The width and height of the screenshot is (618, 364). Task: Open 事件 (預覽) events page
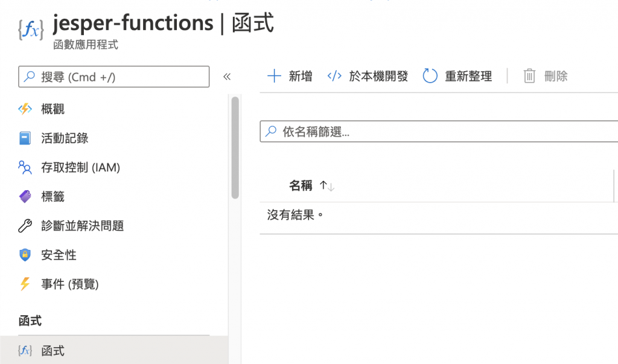tap(70, 284)
